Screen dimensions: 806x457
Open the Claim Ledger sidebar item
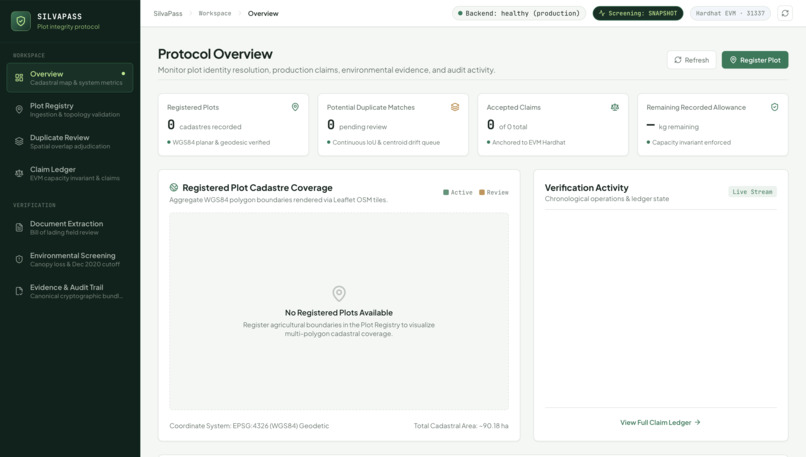coord(70,173)
